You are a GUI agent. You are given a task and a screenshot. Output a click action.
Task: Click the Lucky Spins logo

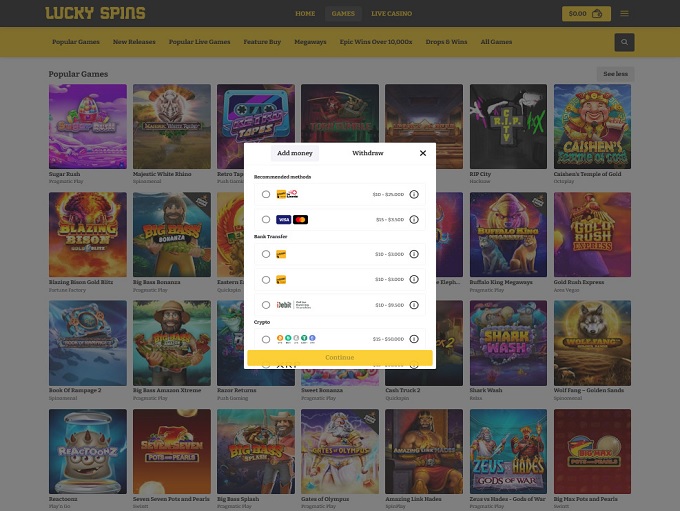95,13
